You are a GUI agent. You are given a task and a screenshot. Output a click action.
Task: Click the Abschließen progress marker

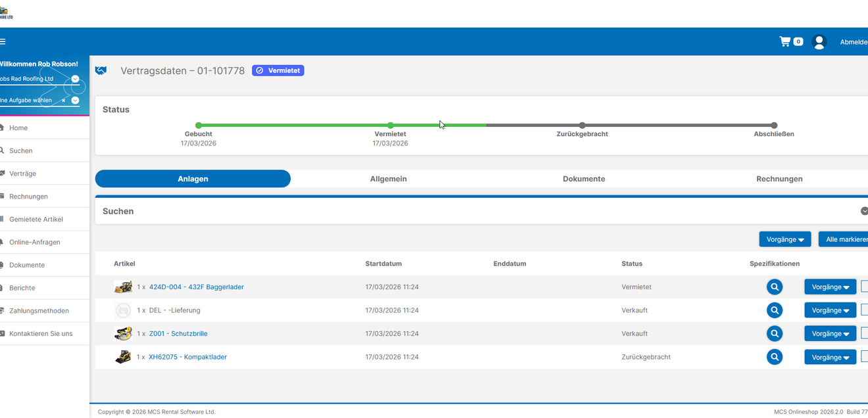click(x=774, y=126)
